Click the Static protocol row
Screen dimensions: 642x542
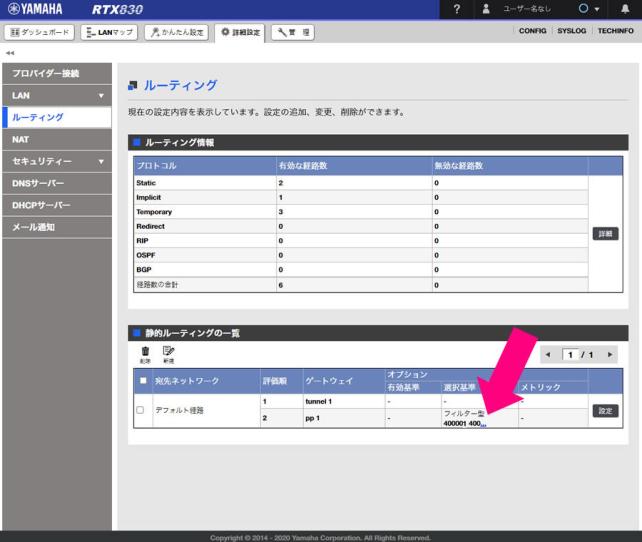tap(361, 183)
